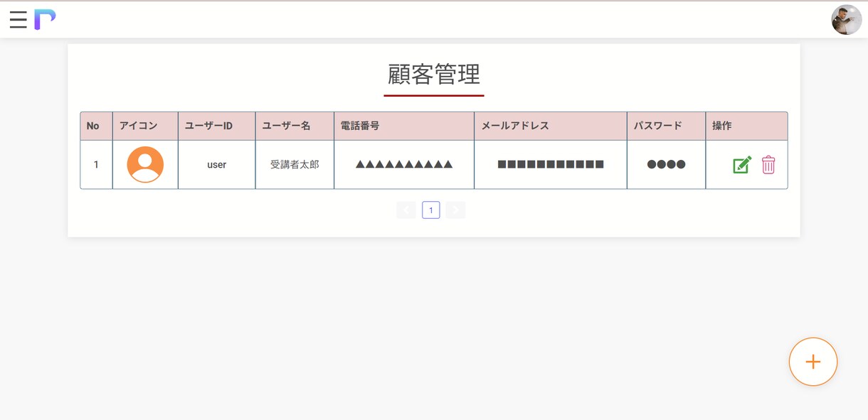Click row number 1 cell
Image resolution: width=868 pixels, height=420 pixels.
(x=96, y=165)
